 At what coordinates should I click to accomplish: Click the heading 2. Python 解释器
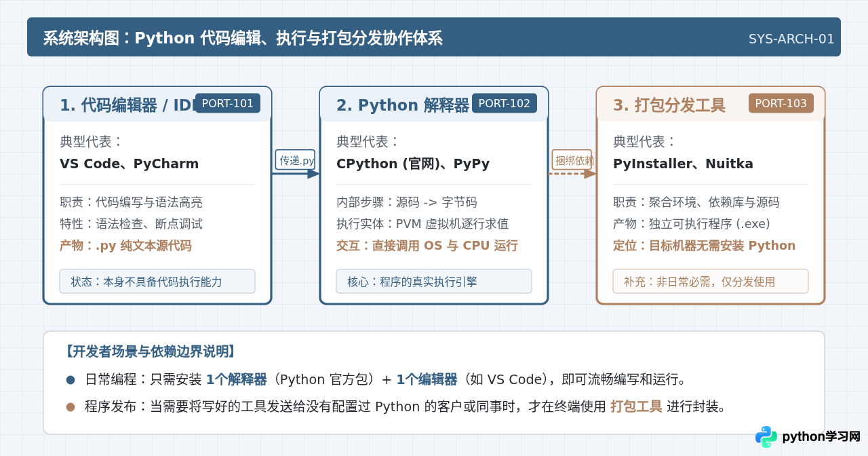pos(403,105)
